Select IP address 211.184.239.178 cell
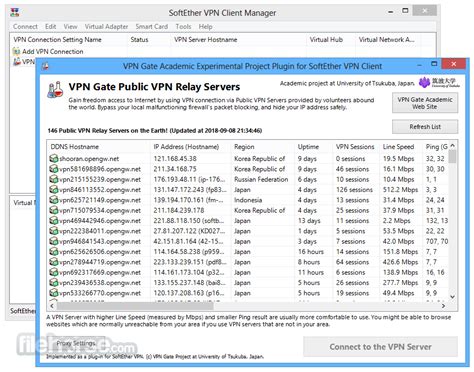474x372 pixels. tap(179, 210)
